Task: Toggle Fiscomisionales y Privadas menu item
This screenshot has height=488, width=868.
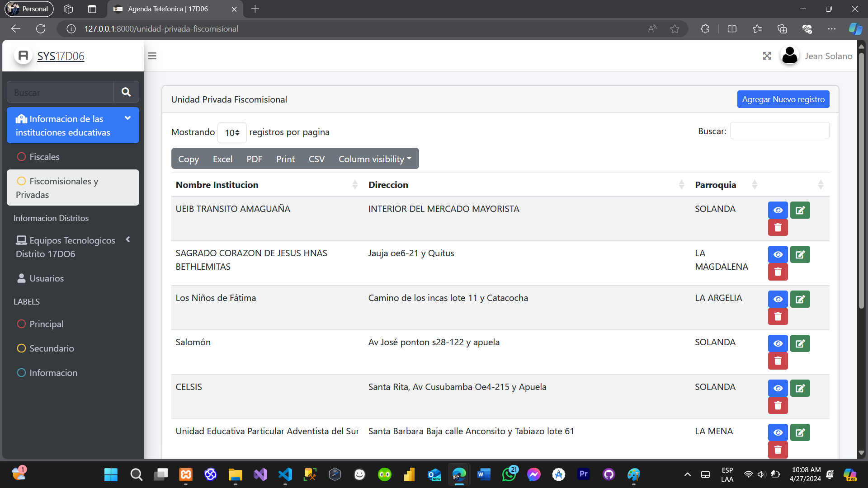Action: tap(71, 188)
